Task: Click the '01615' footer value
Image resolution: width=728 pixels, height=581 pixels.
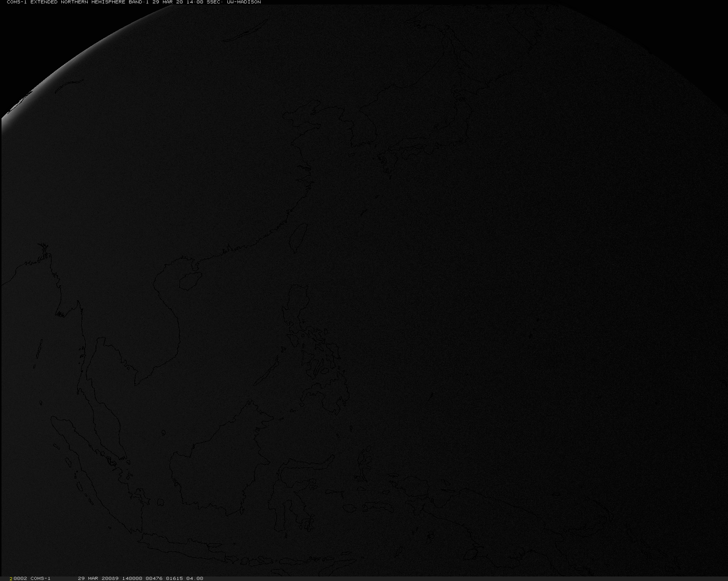Action: point(174,578)
